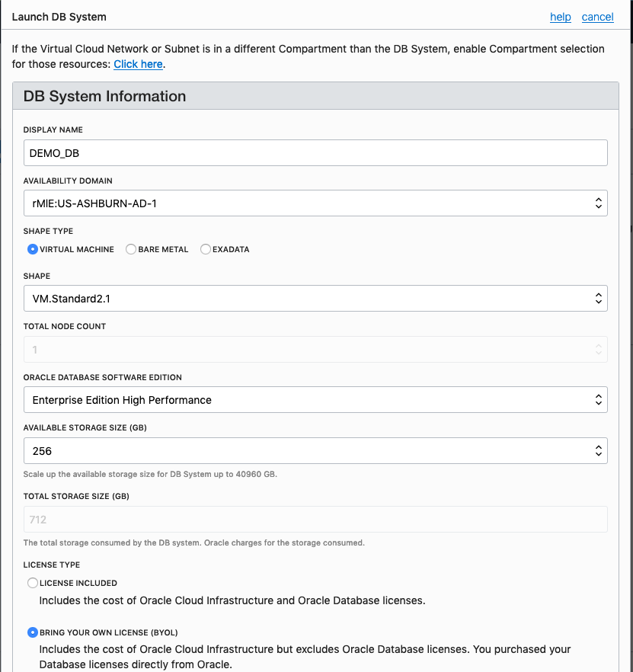This screenshot has height=672, width=633.
Task: Select License Included option
Action: tap(33, 583)
